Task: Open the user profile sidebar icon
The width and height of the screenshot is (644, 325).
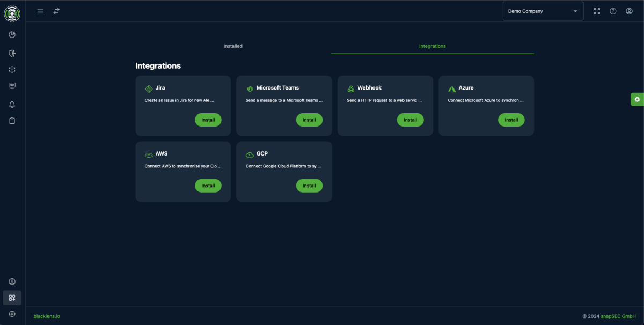Action: coord(12,282)
